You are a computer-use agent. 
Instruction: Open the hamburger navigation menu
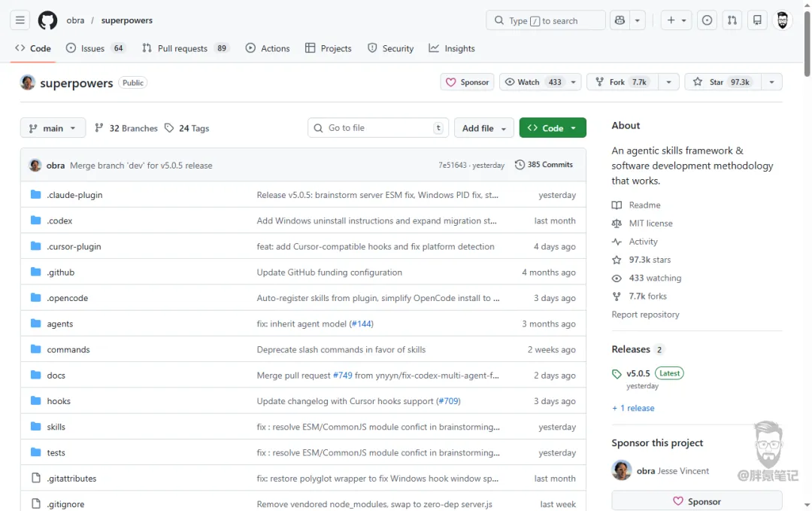click(x=20, y=20)
